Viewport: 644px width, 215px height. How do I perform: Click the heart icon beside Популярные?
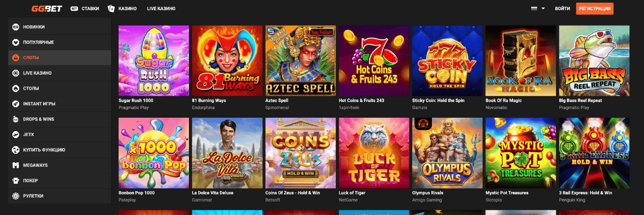(16, 42)
